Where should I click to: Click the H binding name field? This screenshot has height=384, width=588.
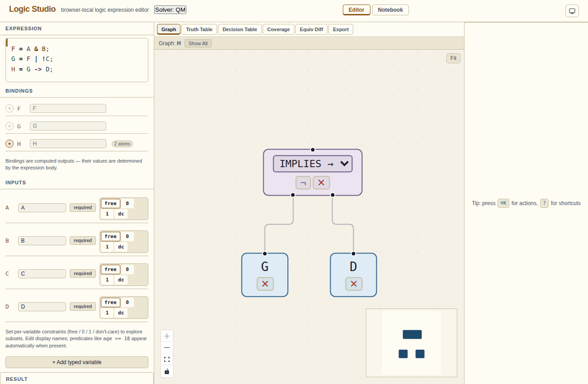[68, 144]
